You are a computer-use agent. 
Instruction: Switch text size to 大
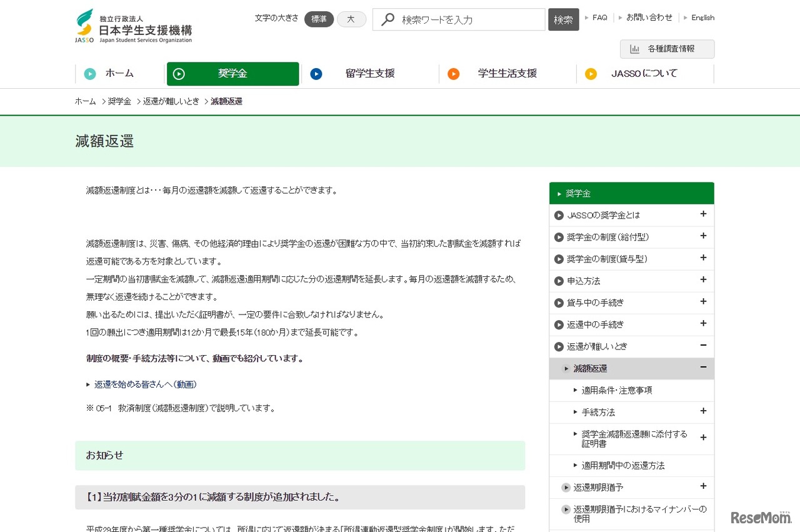coord(351,19)
